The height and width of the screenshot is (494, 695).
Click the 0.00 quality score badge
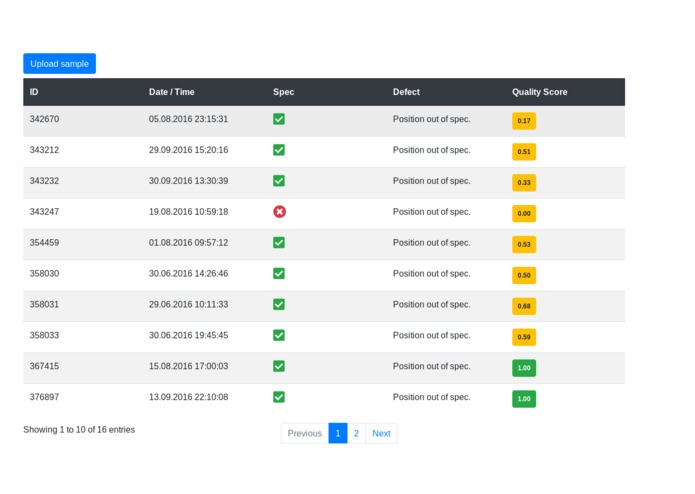[524, 214]
